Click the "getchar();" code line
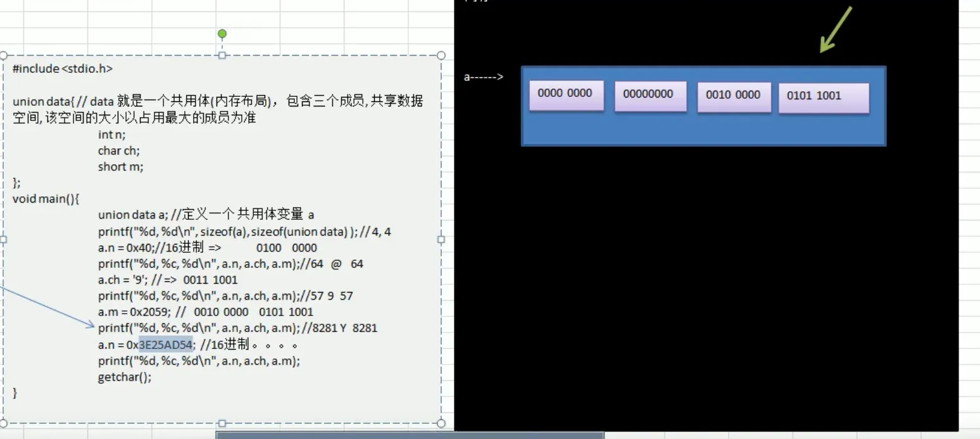 [x=124, y=376]
